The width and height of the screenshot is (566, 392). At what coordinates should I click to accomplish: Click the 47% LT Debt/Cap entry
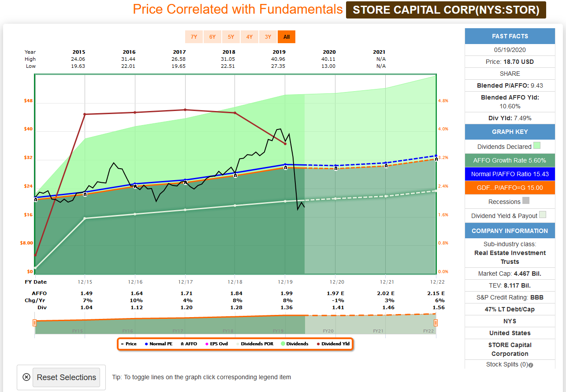pyautogui.click(x=510, y=309)
